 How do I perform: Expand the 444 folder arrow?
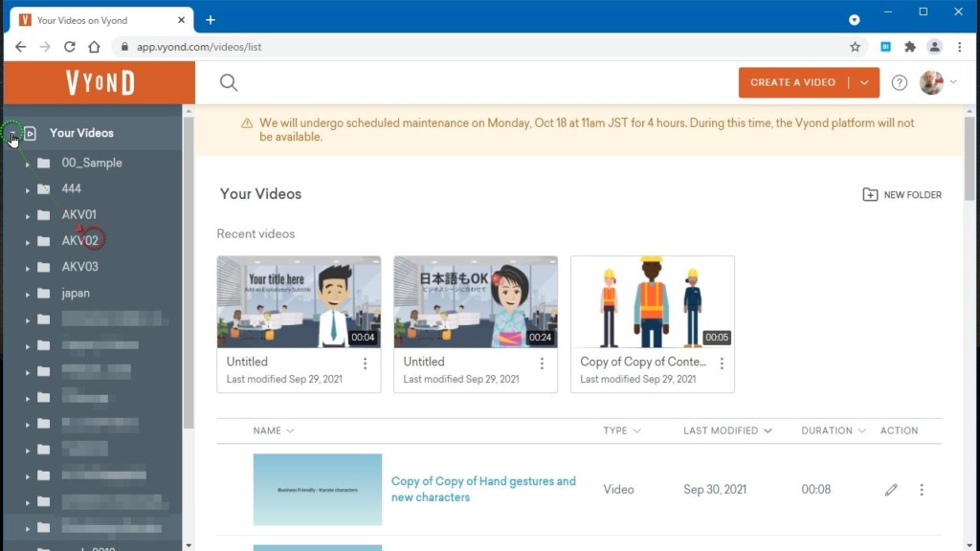pos(27,190)
